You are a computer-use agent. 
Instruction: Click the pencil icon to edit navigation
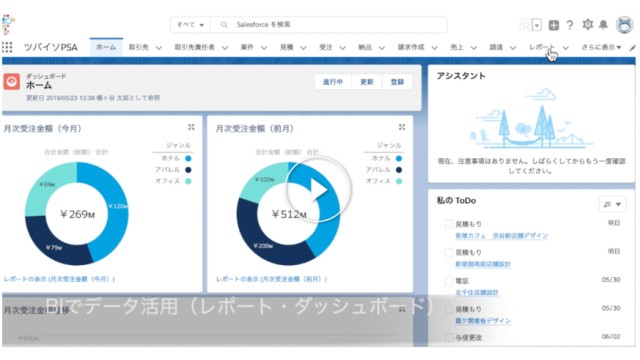(x=633, y=48)
